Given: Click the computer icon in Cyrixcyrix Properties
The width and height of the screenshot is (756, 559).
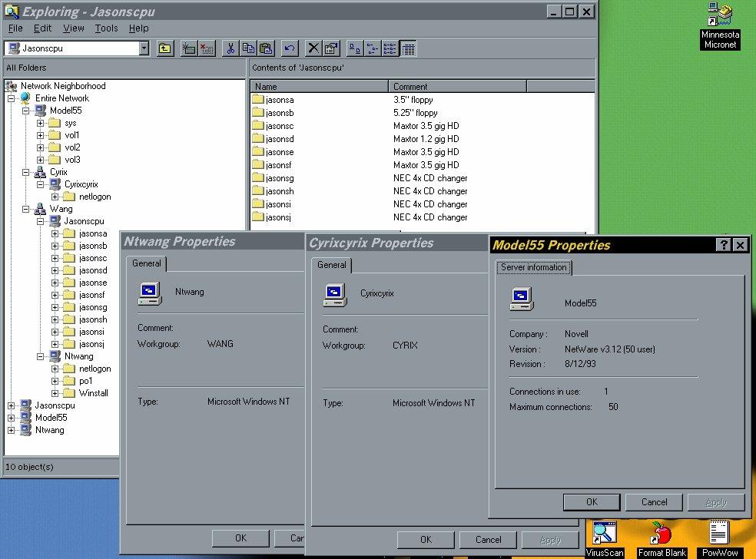Looking at the screenshot, I should (335, 295).
